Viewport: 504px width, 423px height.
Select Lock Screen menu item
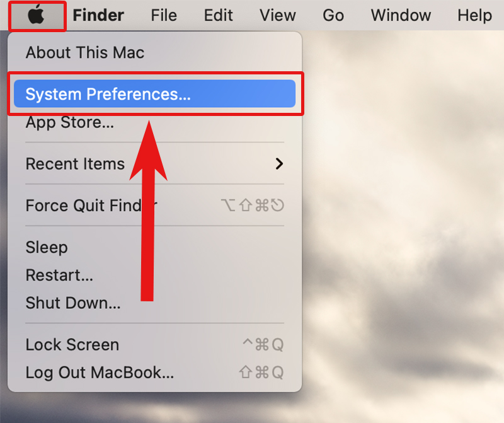coord(72,345)
